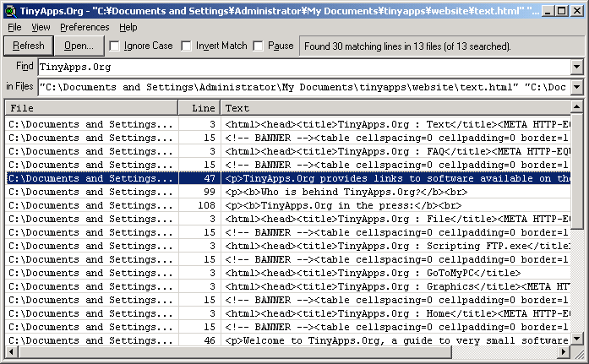Open the View menu
589x364 pixels.
pos(41,27)
